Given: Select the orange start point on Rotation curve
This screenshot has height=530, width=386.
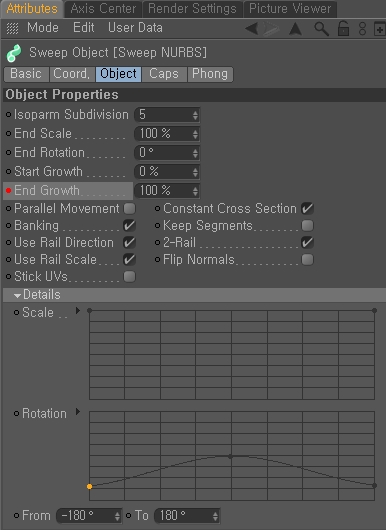Looking at the screenshot, I should coord(89,486).
